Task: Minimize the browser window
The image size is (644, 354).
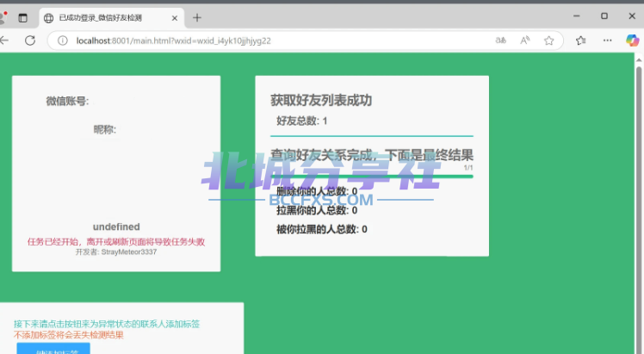Action: pos(577,16)
